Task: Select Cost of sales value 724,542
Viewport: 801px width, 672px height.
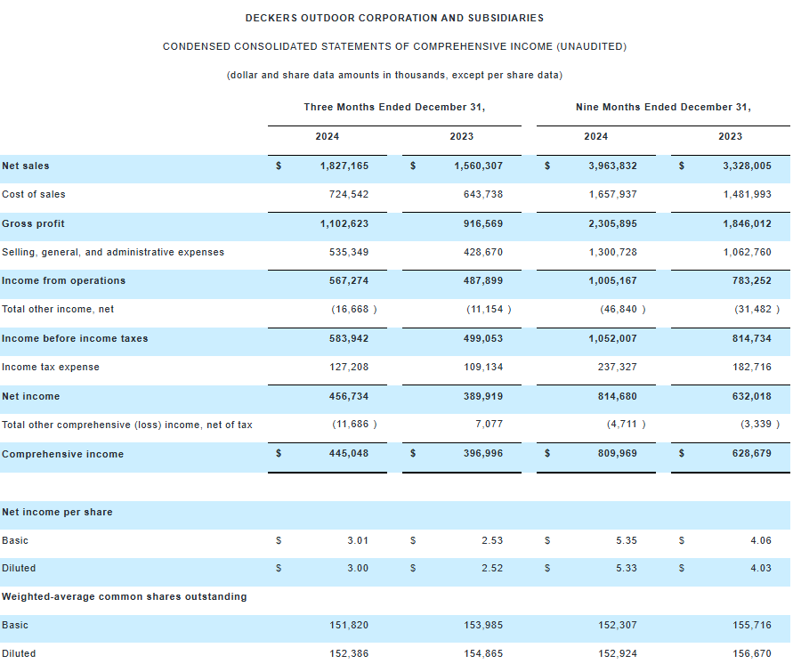Action: coord(349,194)
